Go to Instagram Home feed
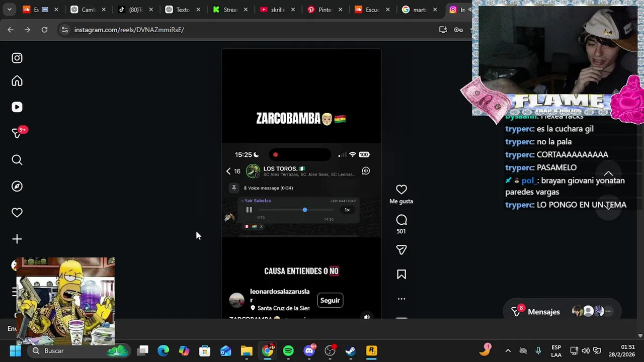 pyautogui.click(x=17, y=81)
